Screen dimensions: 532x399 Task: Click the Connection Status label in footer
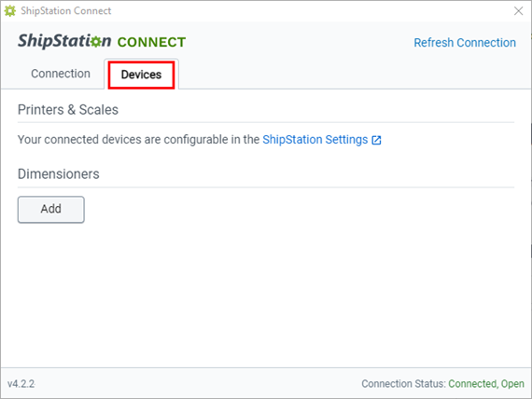(403, 384)
